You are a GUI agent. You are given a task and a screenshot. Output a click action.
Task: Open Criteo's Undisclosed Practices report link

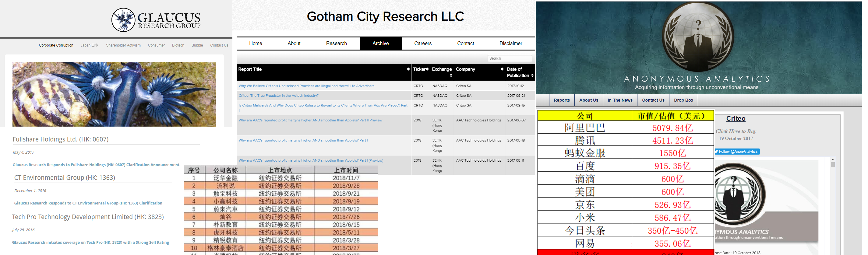pyautogui.click(x=306, y=86)
